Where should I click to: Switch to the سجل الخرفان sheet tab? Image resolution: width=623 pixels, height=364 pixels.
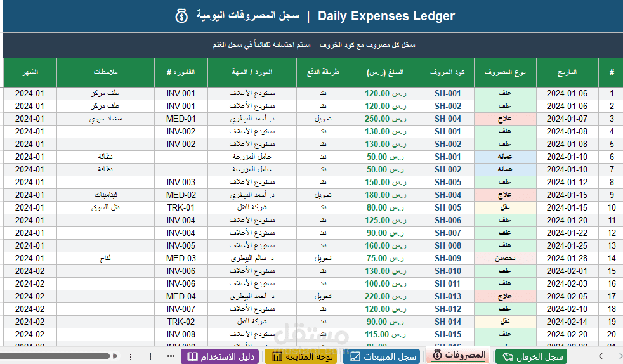(532, 356)
